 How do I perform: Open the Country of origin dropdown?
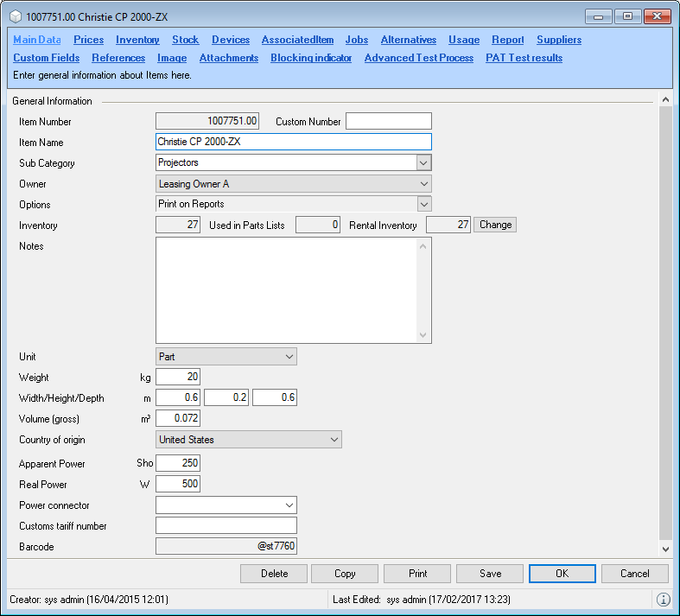click(334, 440)
